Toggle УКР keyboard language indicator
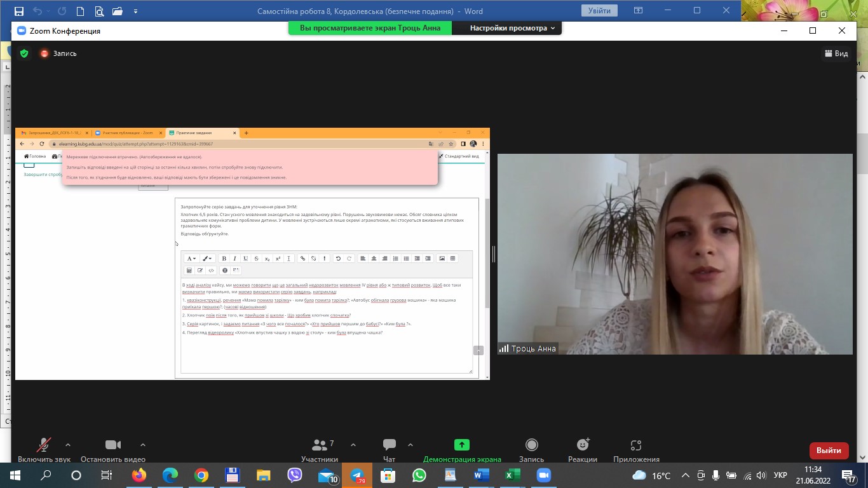The width and height of the screenshot is (868, 488). pyautogui.click(x=780, y=475)
